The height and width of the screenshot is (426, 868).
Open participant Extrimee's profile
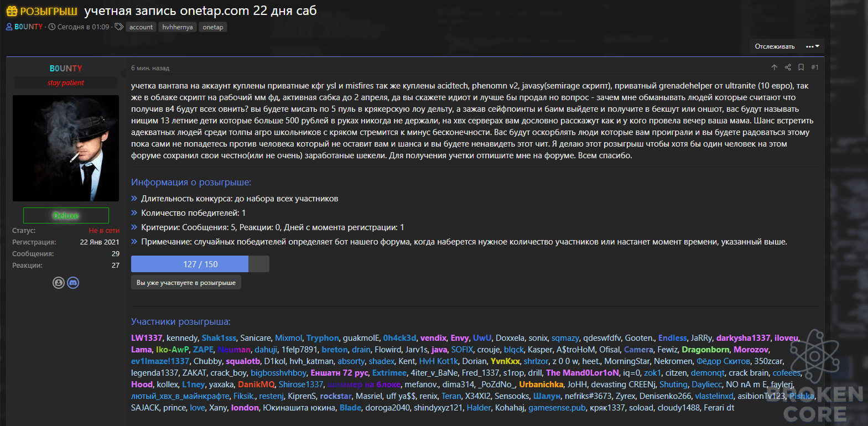coord(389,373)
